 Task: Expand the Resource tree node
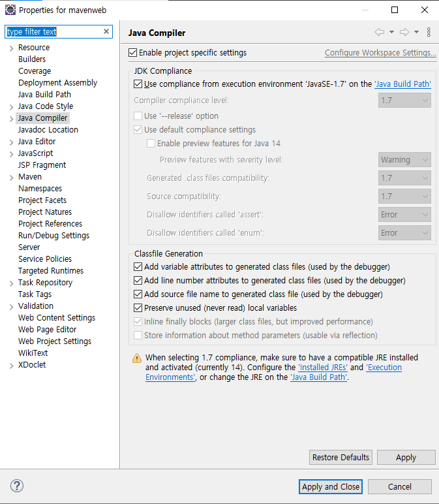click(x=11, y=48)
